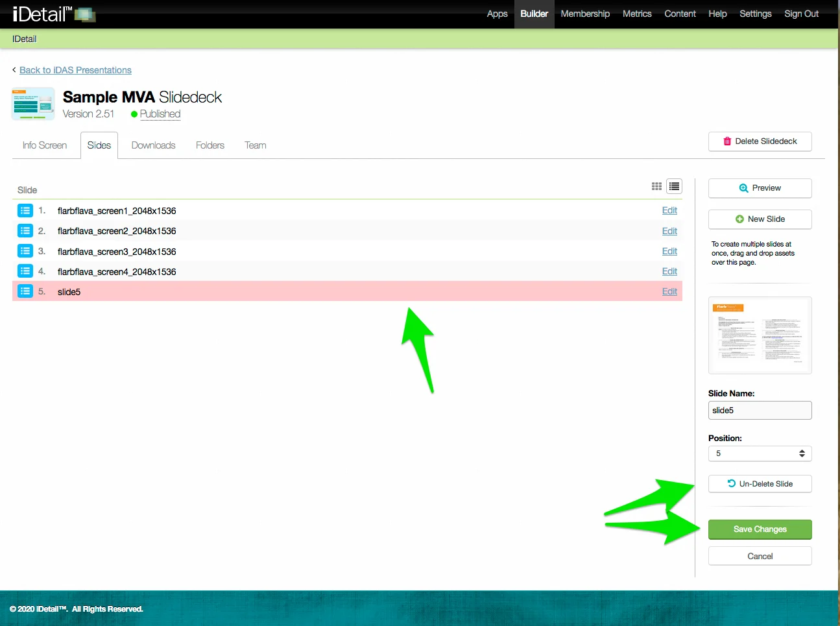Select the flarbflava_screen4_2048x1536 slide name
Image resolution: width=840 pixels, height=626 pixels.
coord(117,272)
